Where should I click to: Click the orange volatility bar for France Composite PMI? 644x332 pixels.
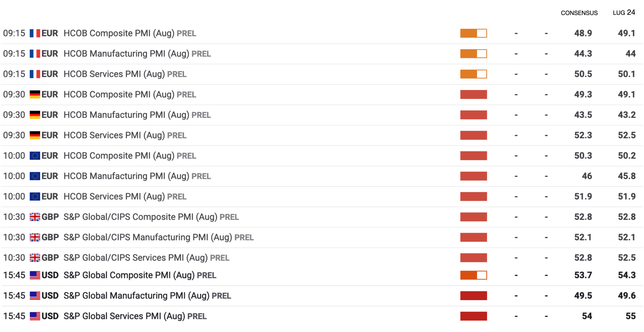pyautogui.click(x=473, y=33)
